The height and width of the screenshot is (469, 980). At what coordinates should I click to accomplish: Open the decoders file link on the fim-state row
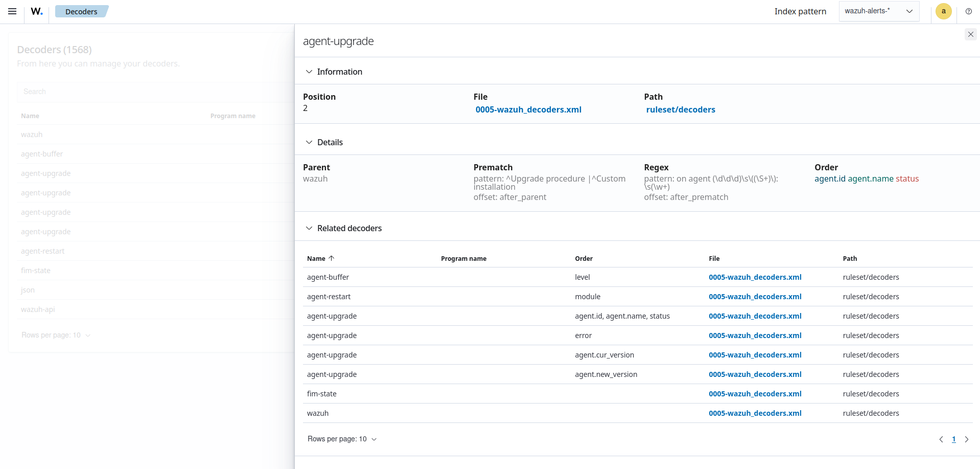click(x=755, y=394)
